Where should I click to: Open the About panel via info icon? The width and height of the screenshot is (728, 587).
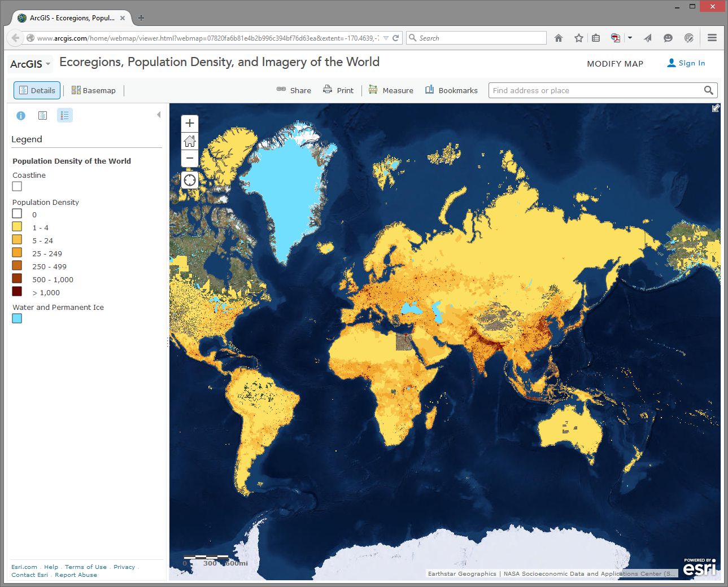click(21, 115)
